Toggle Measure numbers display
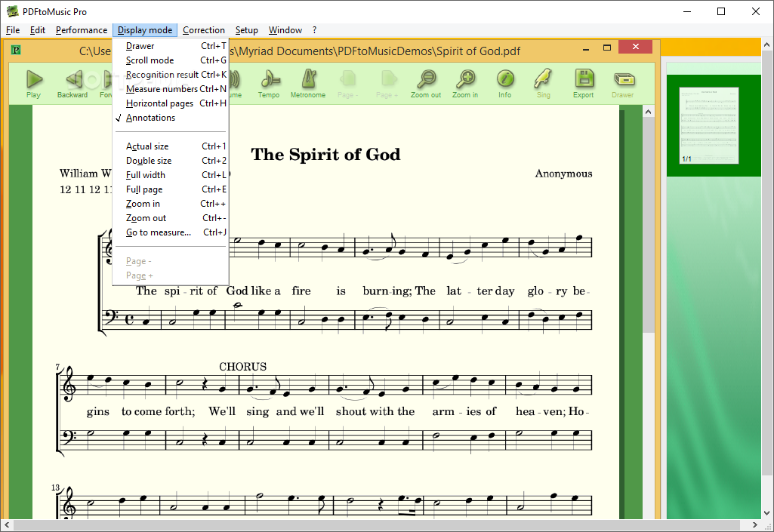The height and width of the screenshot is (532, 774). [171, 89]
